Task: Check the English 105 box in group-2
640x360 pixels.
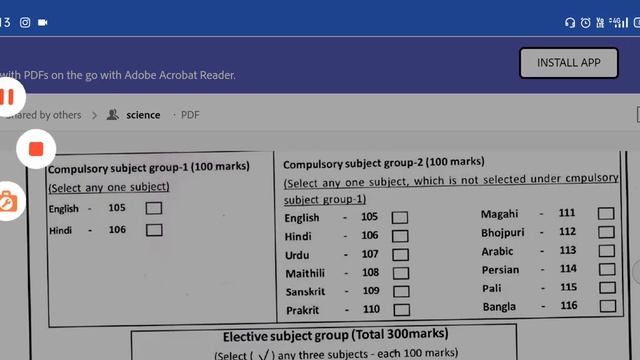Action: click(400, 218)
